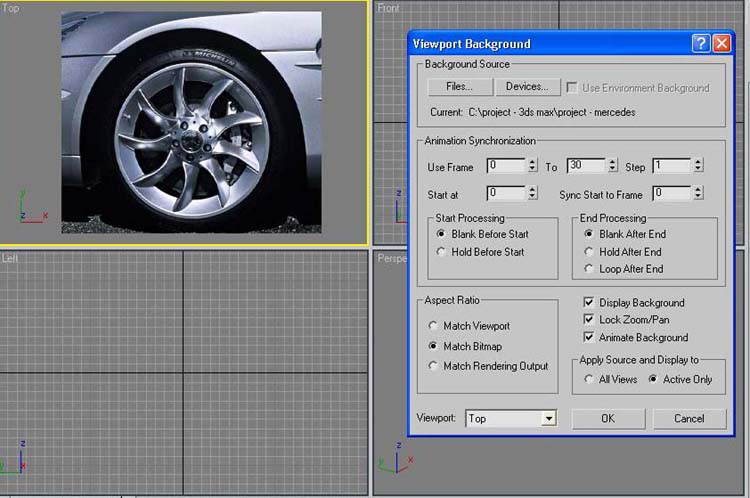Image resolution: width=750 pixels, height=498 pixels.
Task: Click the Use Frame spinner arrows
Action: click(x=532, y=165)
